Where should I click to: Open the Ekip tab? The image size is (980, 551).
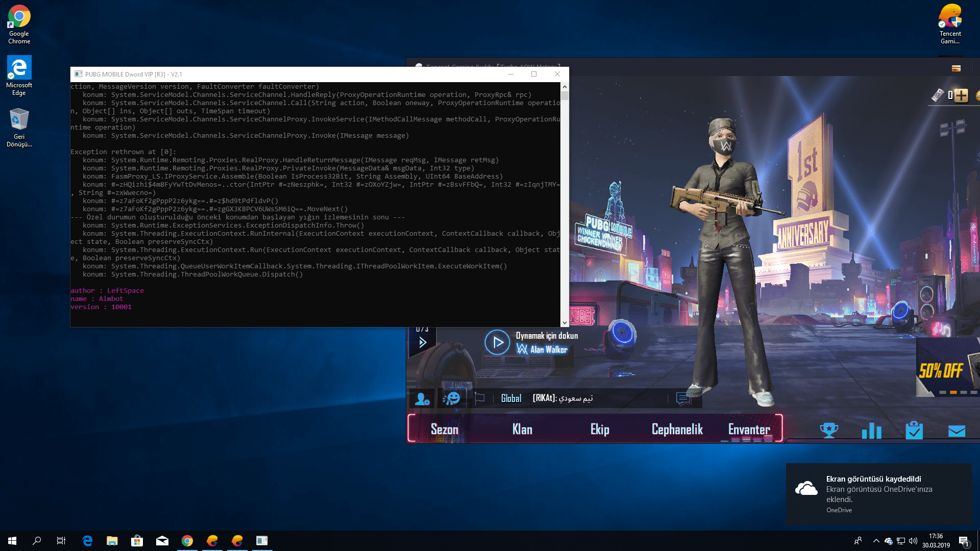[x=600, y=430]
